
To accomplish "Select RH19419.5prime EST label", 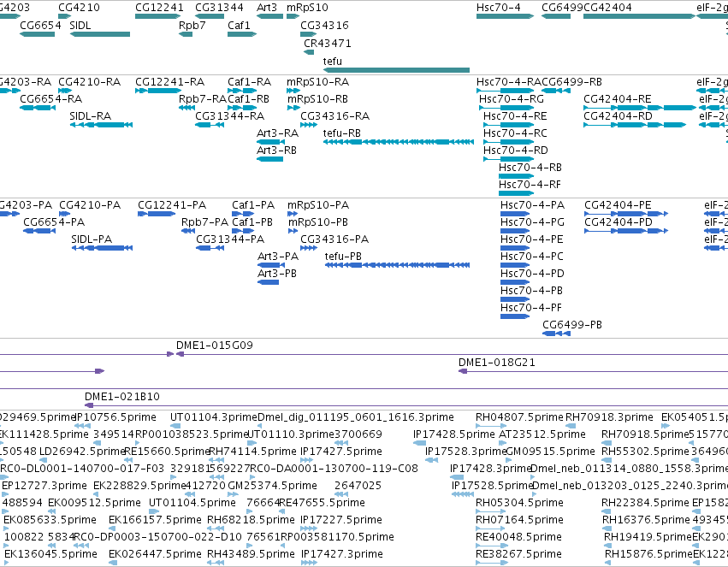I will tap(648, 537).
